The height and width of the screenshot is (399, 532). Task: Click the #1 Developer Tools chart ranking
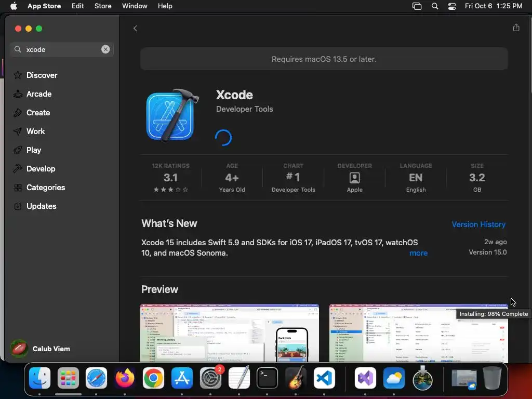point(293,178)
